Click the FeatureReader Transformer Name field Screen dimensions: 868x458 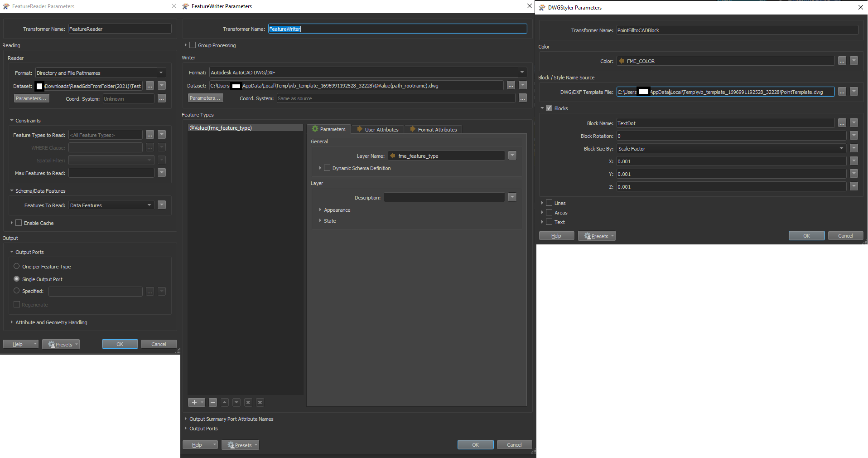pos(120,29)
